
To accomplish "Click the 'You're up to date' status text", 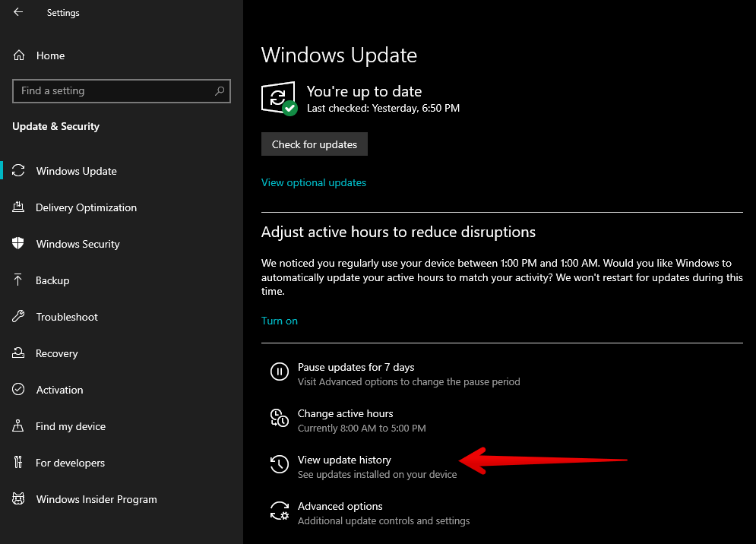I will coord(364,91).
